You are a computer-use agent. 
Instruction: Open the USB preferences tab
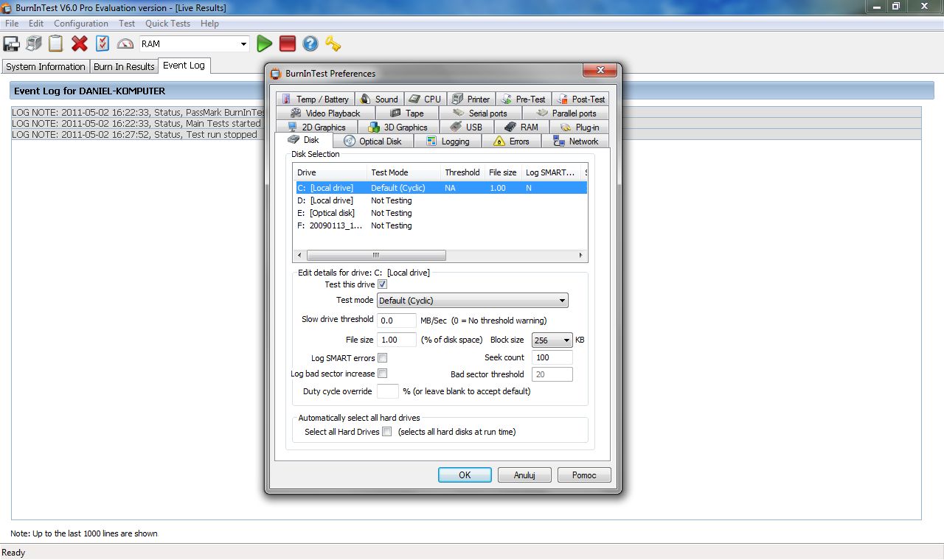[466, 127]
